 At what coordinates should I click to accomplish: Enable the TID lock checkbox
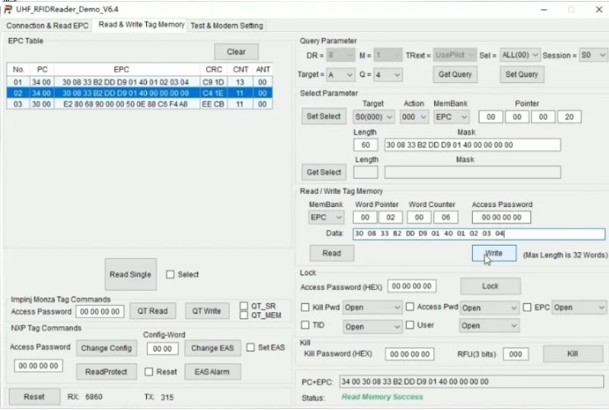click(306, 325)
